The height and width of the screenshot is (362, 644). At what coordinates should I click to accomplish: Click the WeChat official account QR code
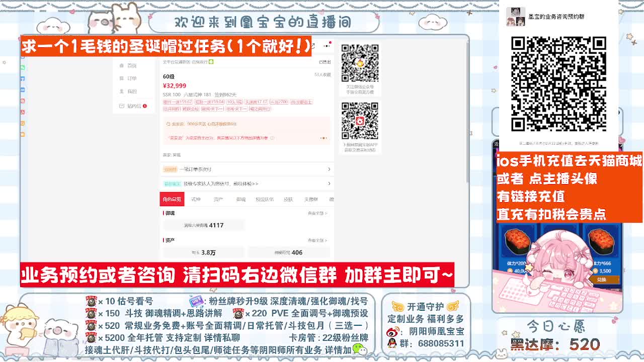pyautogui.click(x=360, y=63)
